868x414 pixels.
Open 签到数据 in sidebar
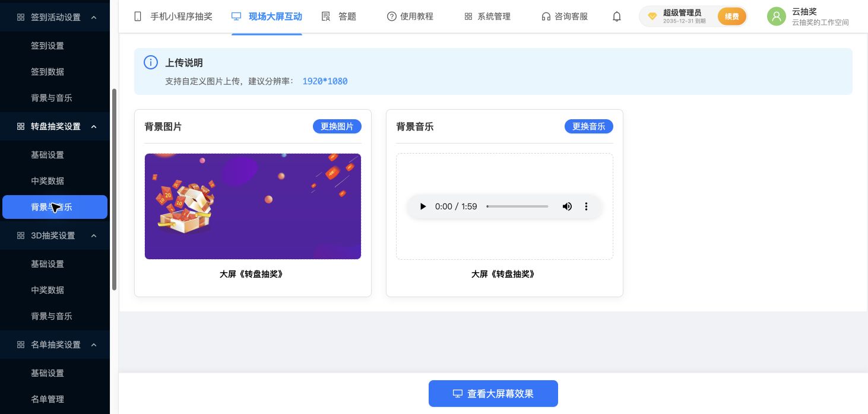(47, 72)
